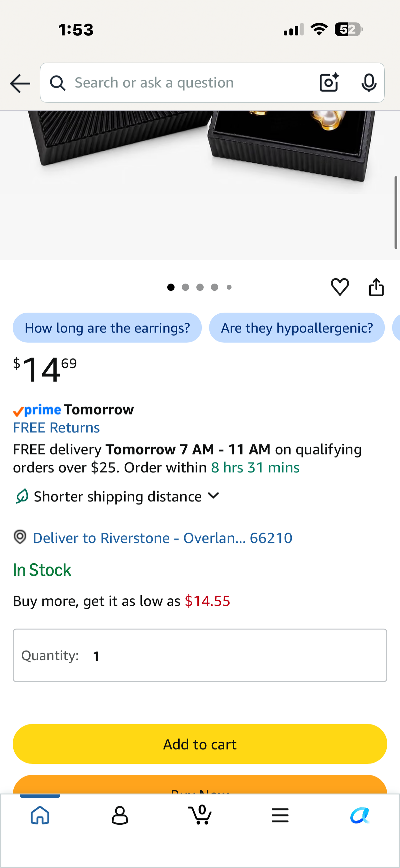View the shopping cart

(200, 815)
